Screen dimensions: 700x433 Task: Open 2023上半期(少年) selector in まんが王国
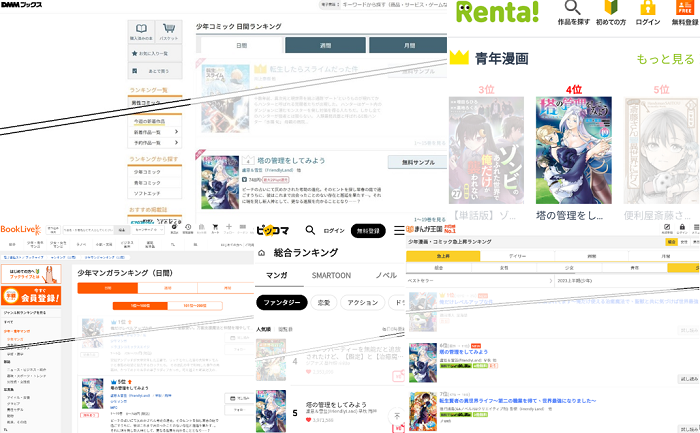(627, 281)
